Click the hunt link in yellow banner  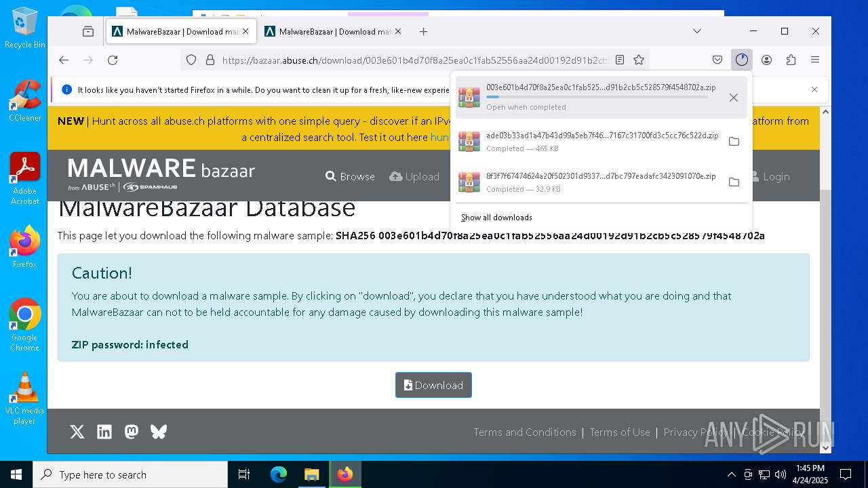point(440,137)
